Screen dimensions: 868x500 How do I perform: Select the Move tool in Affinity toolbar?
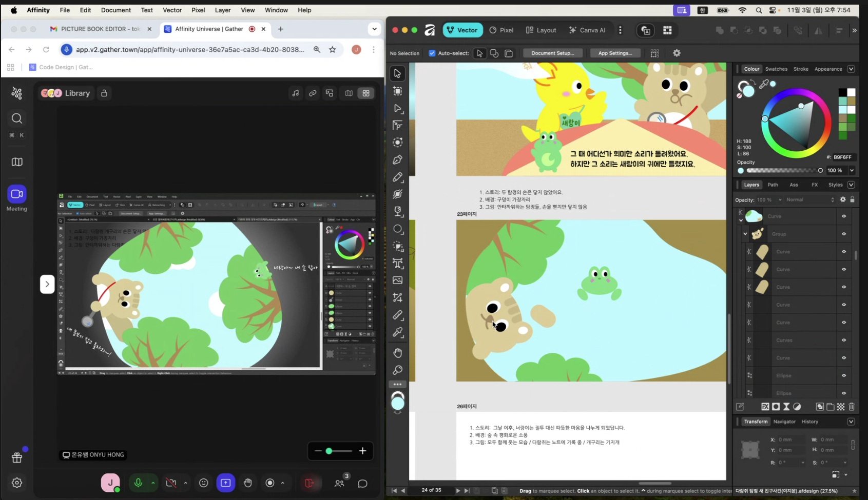397,74
